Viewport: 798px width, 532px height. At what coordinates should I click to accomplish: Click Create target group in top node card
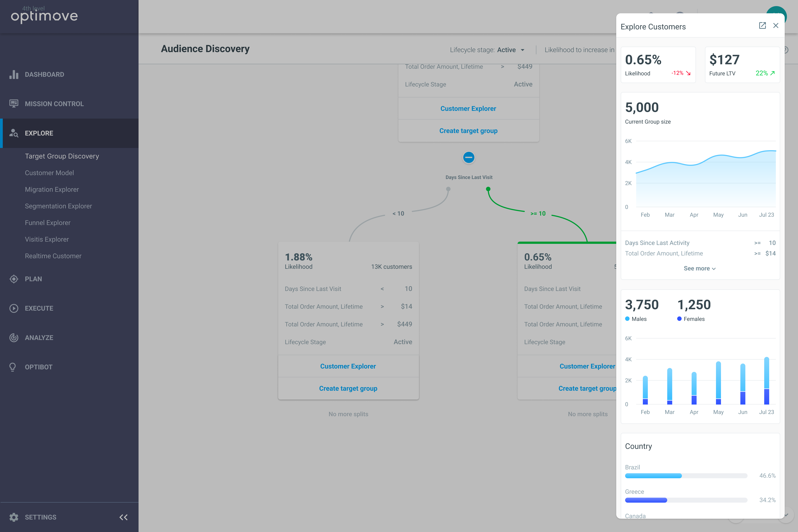coord(468,131)
